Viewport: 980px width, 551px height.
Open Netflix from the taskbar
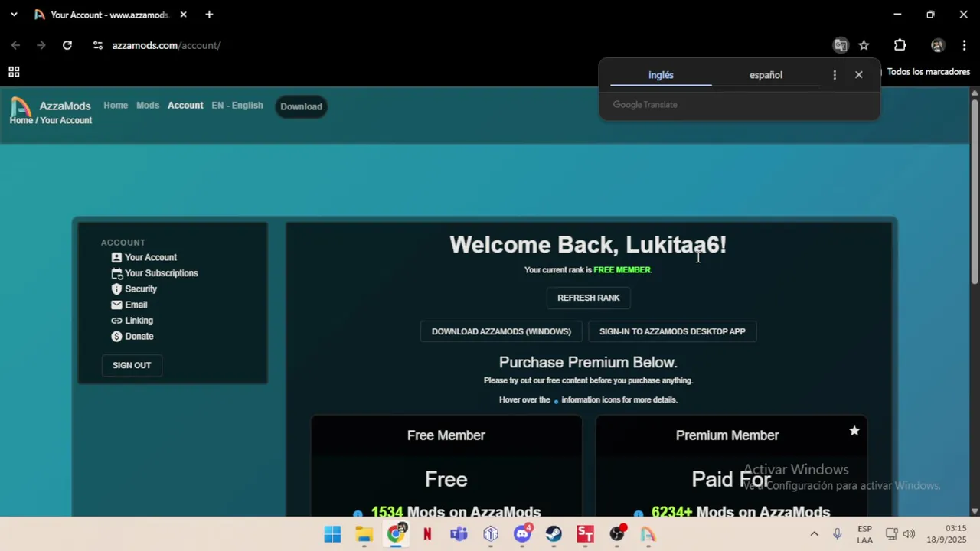pos(427,534)
